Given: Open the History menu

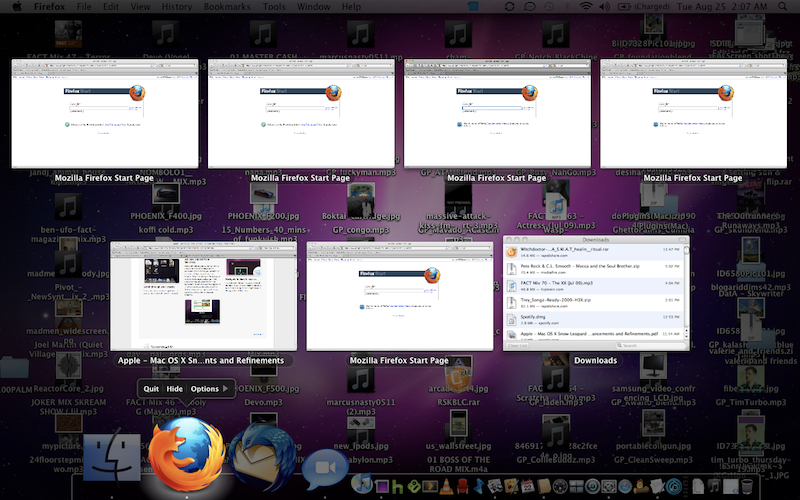Looking at the screenshot, I should coord(177,7).
